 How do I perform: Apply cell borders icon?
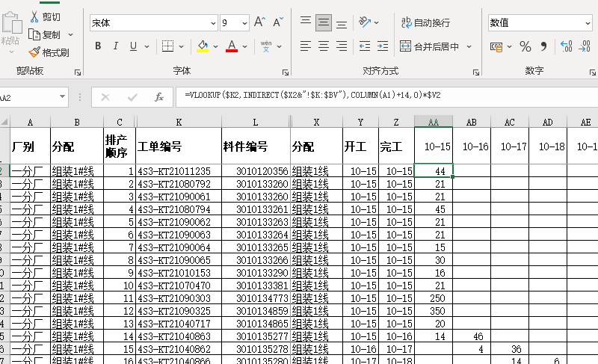167,46
